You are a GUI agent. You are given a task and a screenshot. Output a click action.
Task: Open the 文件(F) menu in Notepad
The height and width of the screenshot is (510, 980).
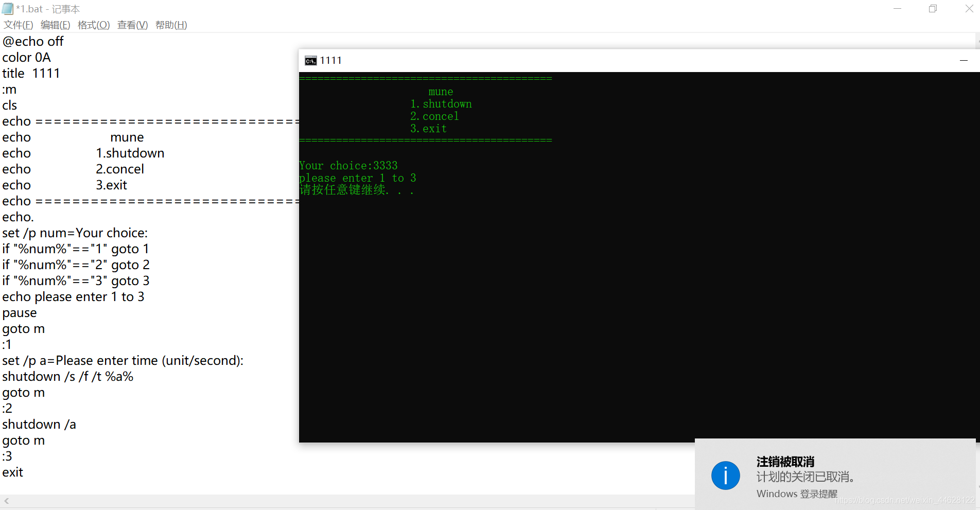click(19, 25)
